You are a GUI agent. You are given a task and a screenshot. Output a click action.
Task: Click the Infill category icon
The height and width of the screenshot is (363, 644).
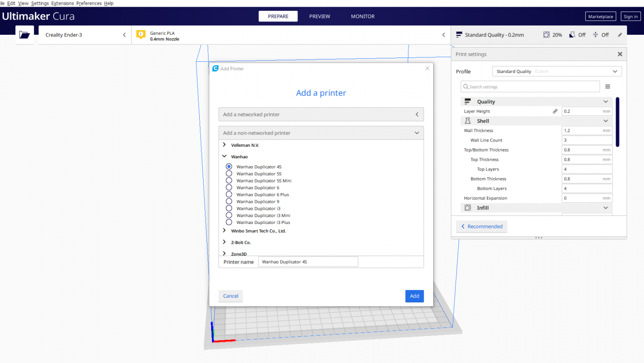tap(468, 208)
